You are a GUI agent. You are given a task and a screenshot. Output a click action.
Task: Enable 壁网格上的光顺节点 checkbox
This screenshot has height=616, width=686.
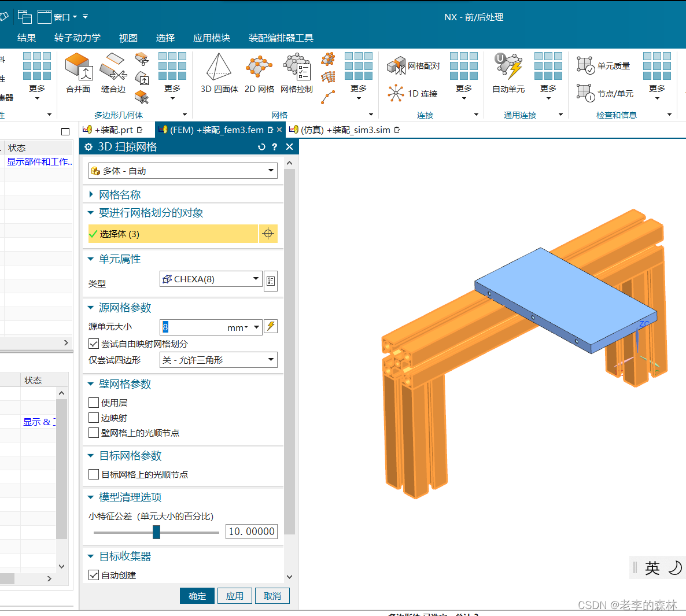coord(94,433)
